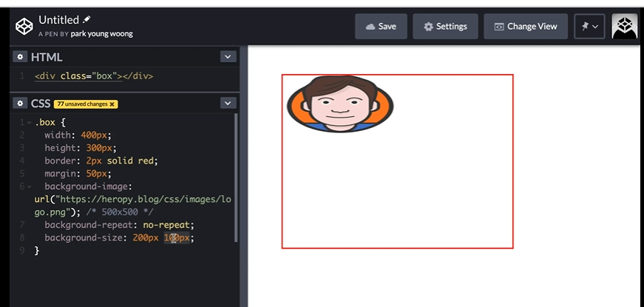
Task: Open the HTML editor settings gear
Action: point(20,57)
